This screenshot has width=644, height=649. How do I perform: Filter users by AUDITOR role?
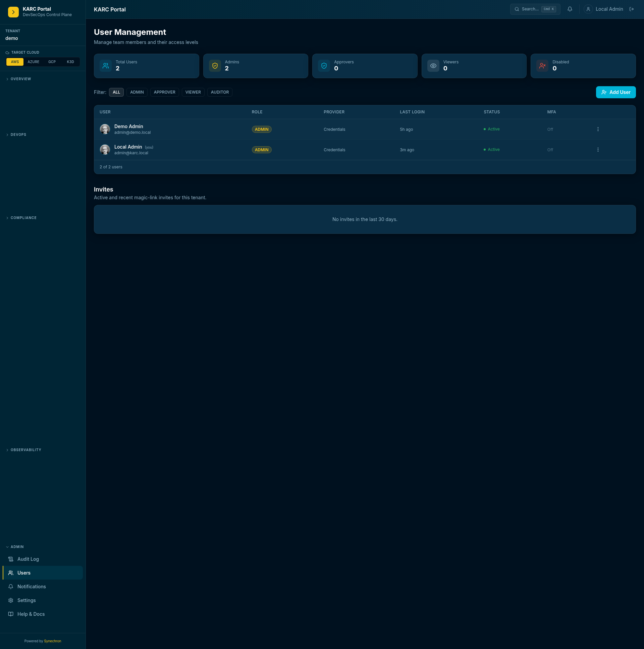(x=220, y=92)
